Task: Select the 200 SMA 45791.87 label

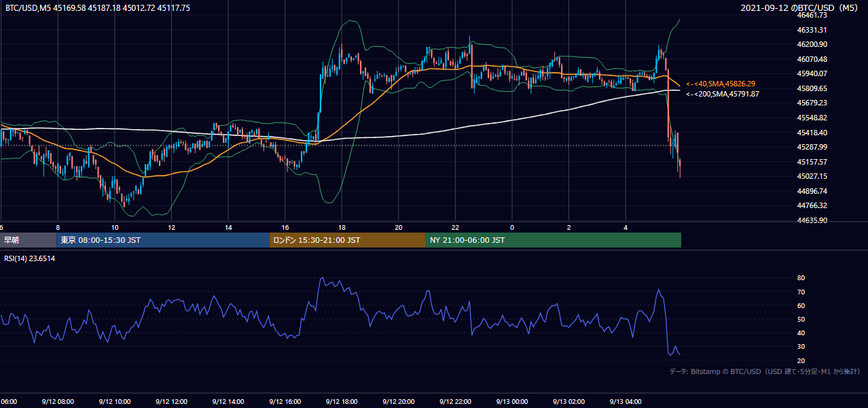Action: coord(723,95)
